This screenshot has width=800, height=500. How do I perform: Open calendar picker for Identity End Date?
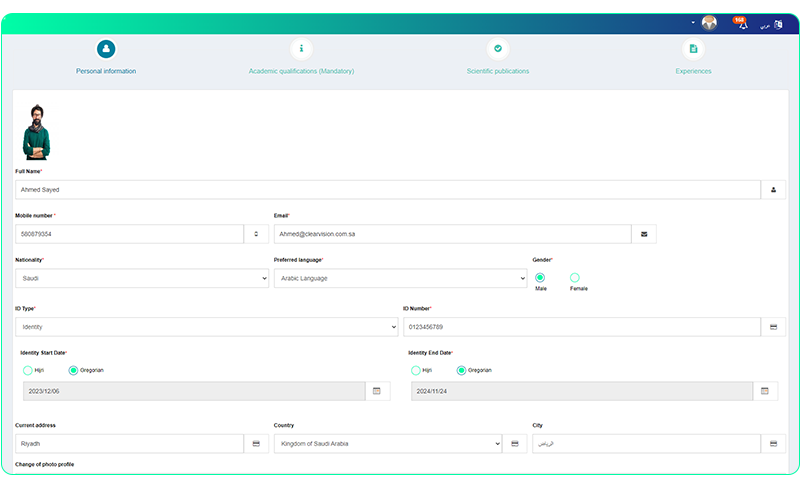(764, 391)
